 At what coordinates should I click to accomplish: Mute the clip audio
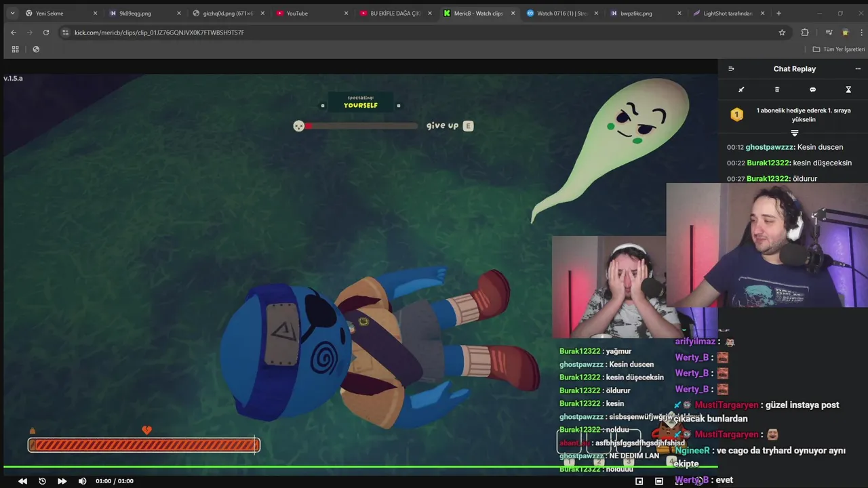(82, 481)
